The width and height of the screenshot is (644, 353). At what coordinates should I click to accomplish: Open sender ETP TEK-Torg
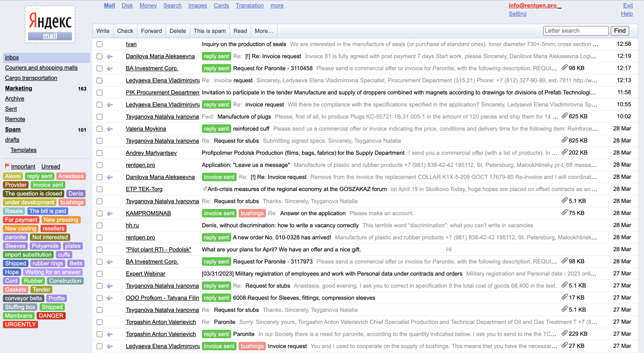144,189
